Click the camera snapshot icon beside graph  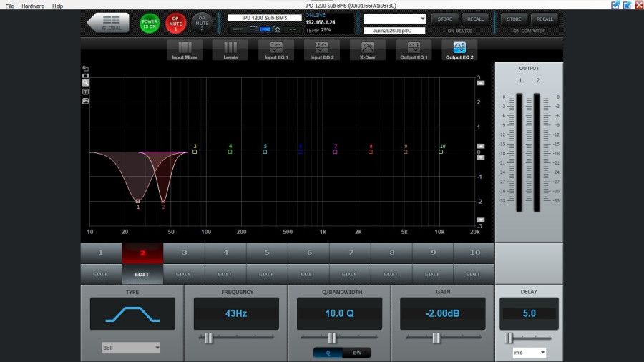click(x=85, y=76)
